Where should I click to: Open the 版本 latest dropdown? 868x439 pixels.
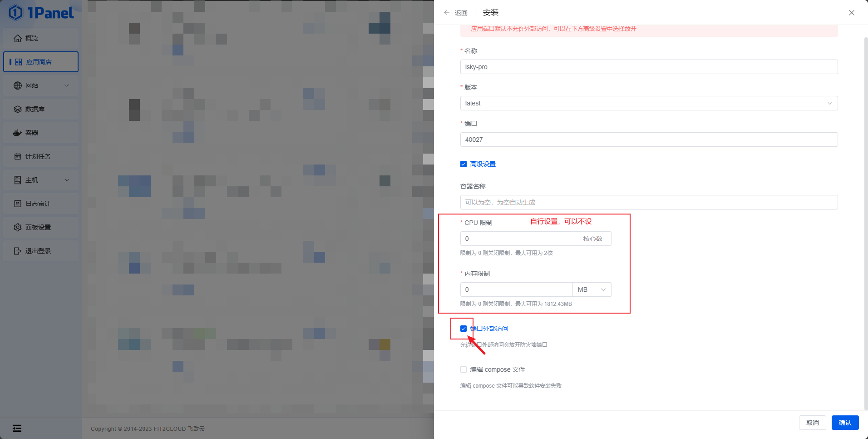point(649,103)
